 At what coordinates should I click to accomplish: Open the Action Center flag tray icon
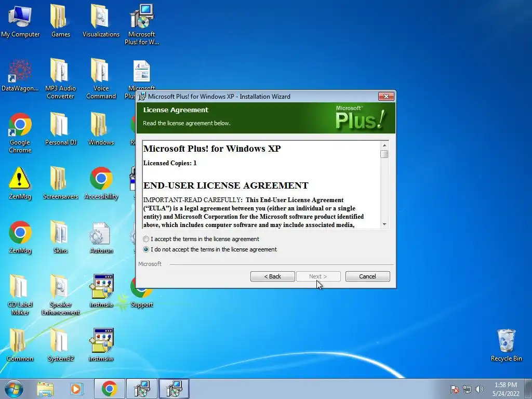click(455, 389)
